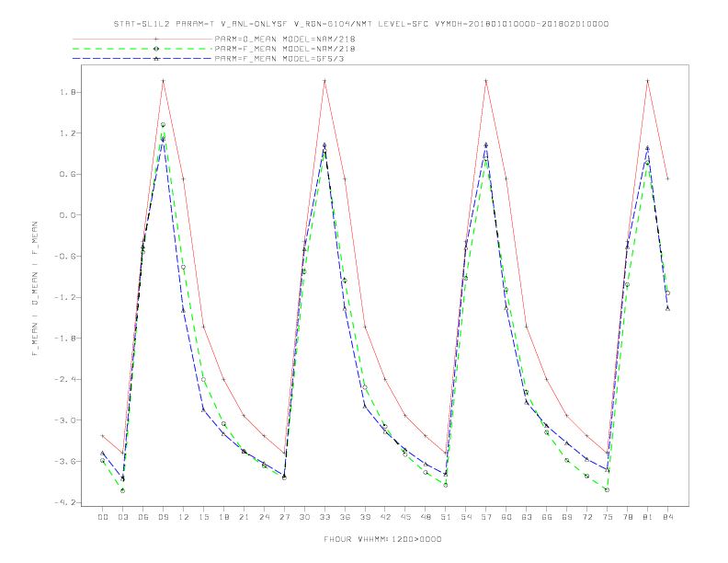728x563 pixels.
Task: Click x-axis hour label 30
Action: [304, 517]
